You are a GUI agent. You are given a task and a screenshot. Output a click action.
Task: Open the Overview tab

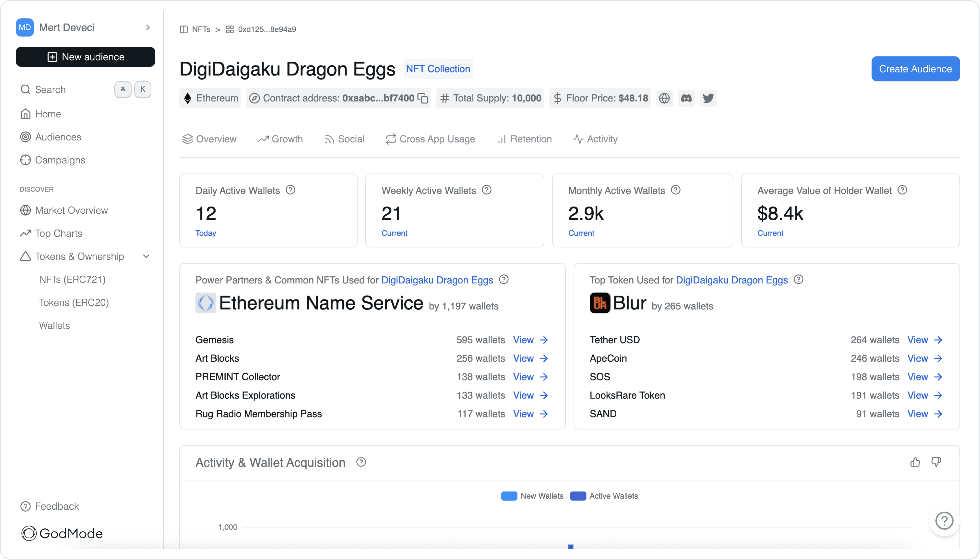pyautogui.click(x=209, y=139)
